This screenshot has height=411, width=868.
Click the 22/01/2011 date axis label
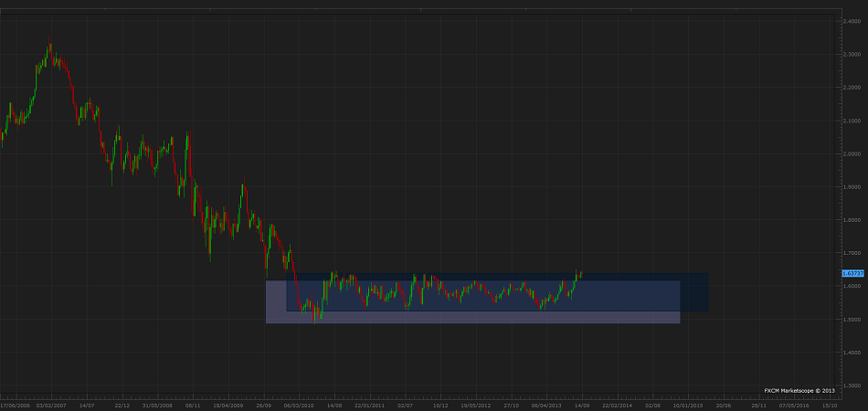(x=369, y=403)
